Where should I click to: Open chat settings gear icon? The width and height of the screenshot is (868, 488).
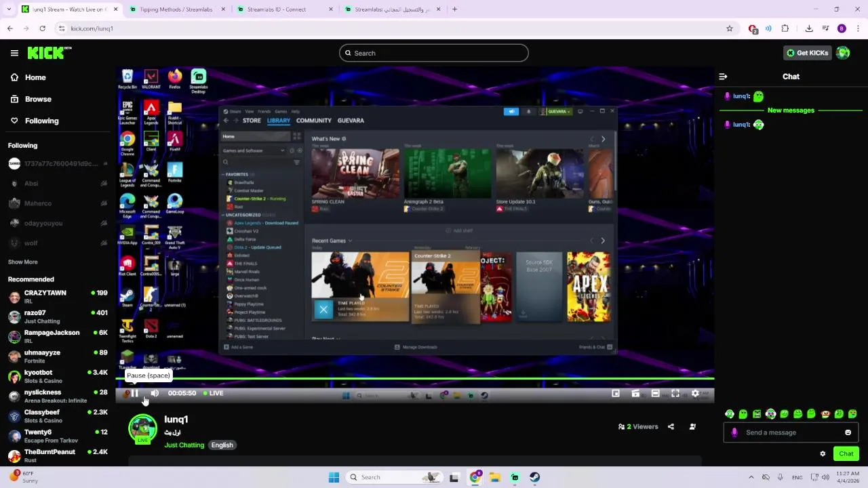pos(823,454)
